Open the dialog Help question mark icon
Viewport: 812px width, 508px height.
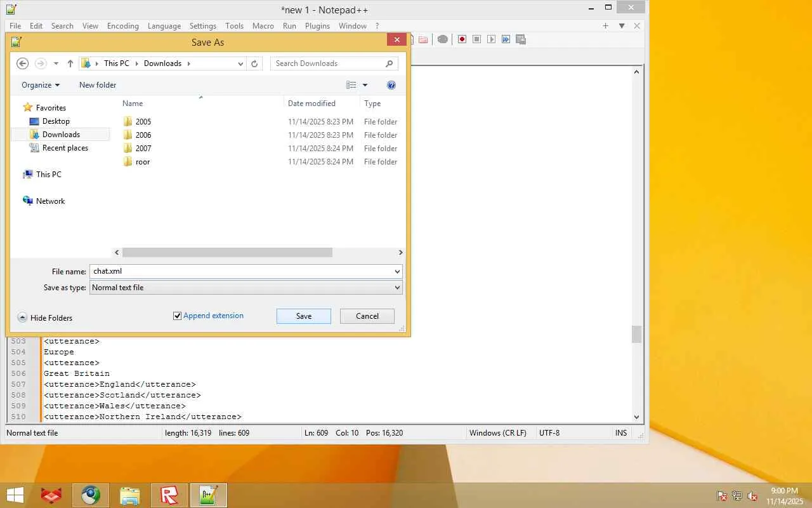(x=391, y=85)
